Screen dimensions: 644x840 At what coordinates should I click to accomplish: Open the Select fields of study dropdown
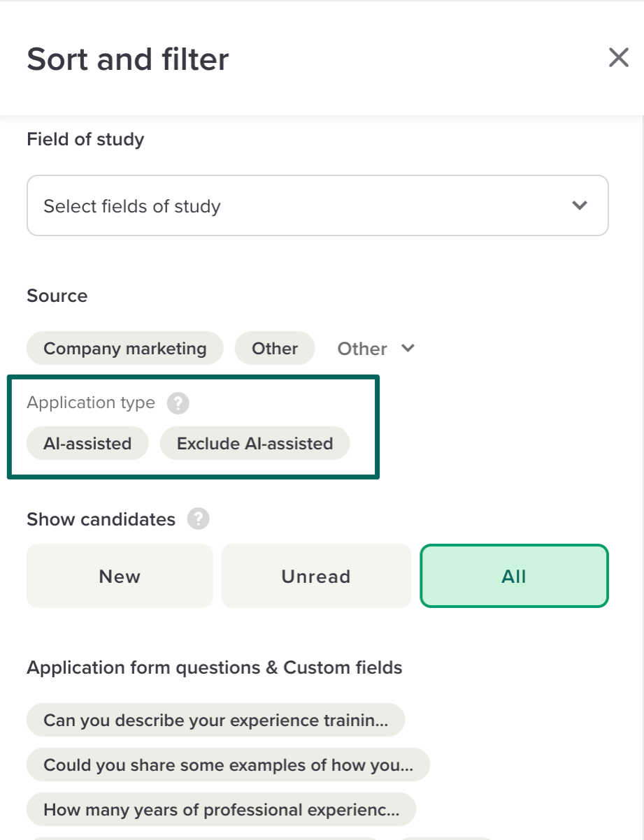click(317, 206)
